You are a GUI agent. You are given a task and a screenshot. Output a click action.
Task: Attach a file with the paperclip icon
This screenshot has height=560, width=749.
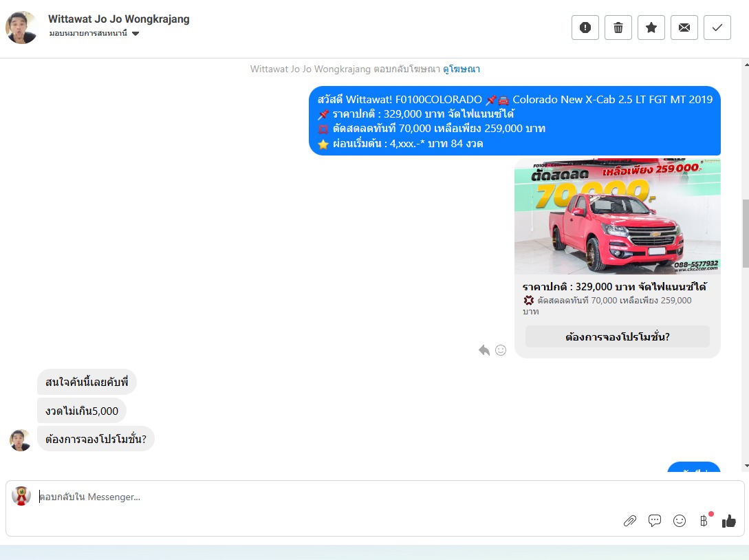[x=630, y=521]
